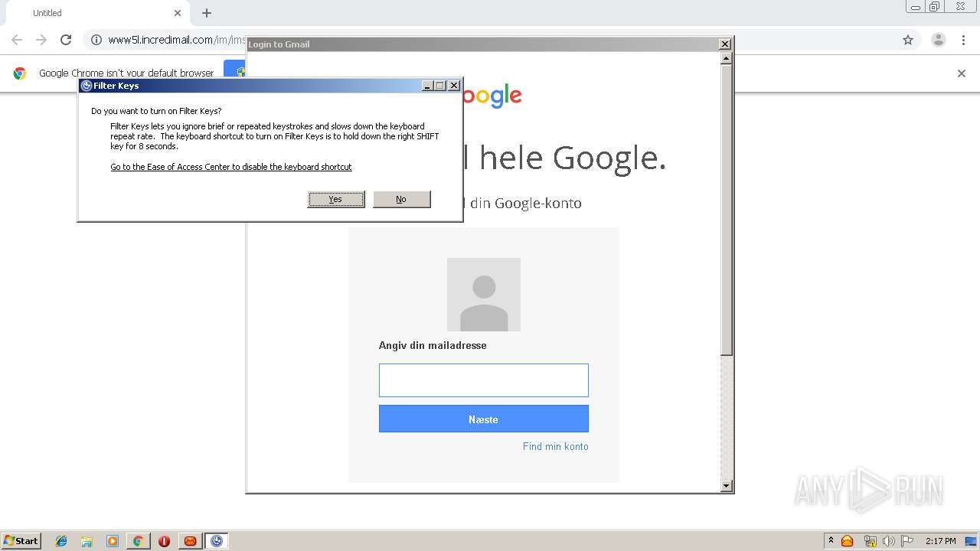Minimize the Chrome window
Image resolution: width=980 pixels, height=551 pixels.
[x=916, y=6]
